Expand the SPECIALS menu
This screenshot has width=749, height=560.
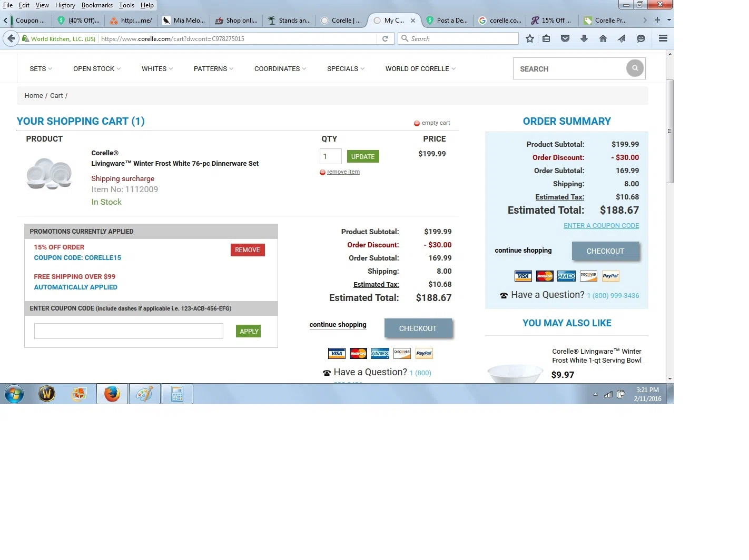click(346, 68)
